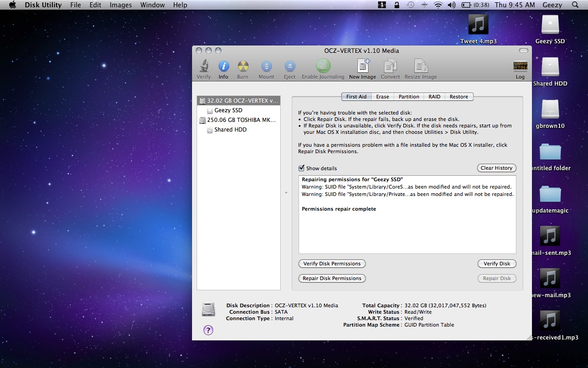Click the Burn toolbar icon
The height and width of the screenshot is (368, 588).
[x=243, y=67]
